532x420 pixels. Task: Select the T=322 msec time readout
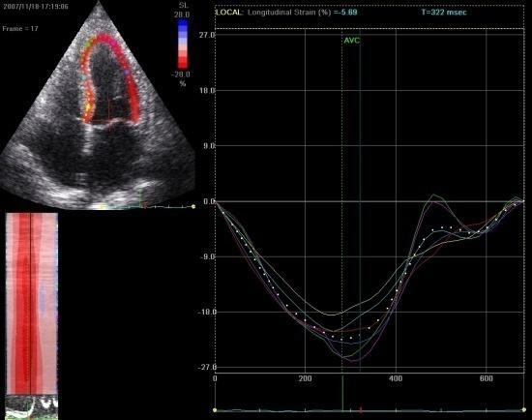[444, 13]
